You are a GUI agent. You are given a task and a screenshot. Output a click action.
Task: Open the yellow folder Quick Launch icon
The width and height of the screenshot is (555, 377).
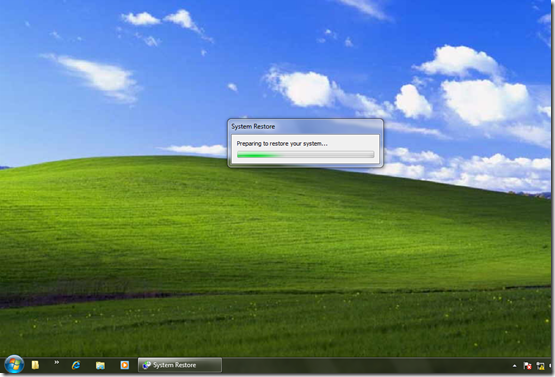click(35, 365)
